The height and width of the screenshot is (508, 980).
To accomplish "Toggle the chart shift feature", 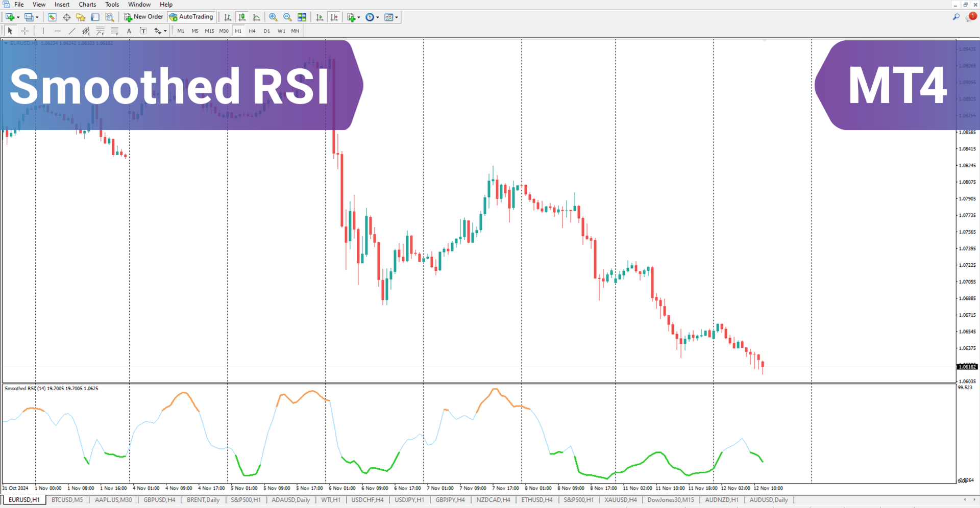I will click(x=335, y=17).
